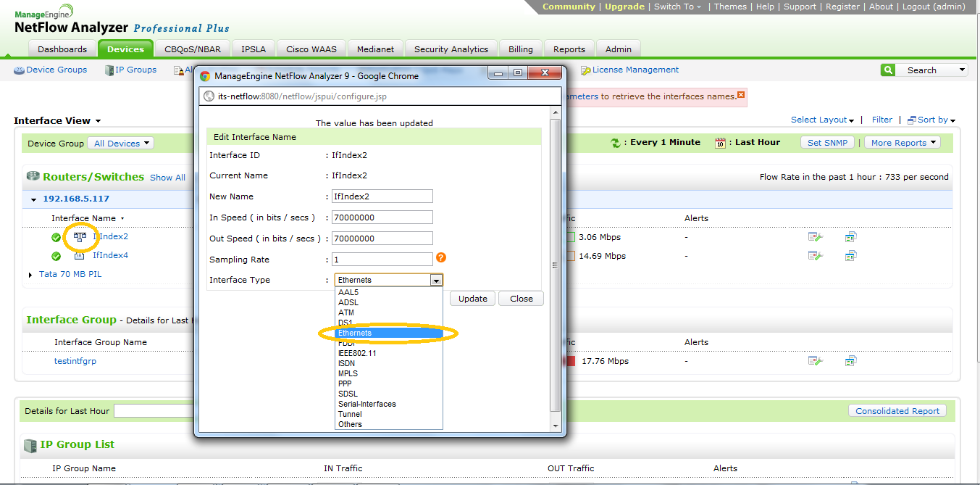Click the New Name input field
980x485 pixels.
tap(382, 196)
